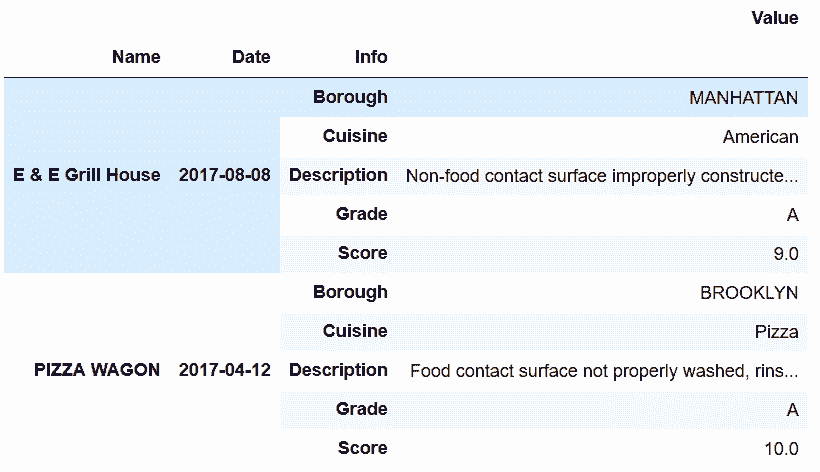Click the Grade label for E & E Grill House
820x472 pixels.
click(x=361, y=214)
